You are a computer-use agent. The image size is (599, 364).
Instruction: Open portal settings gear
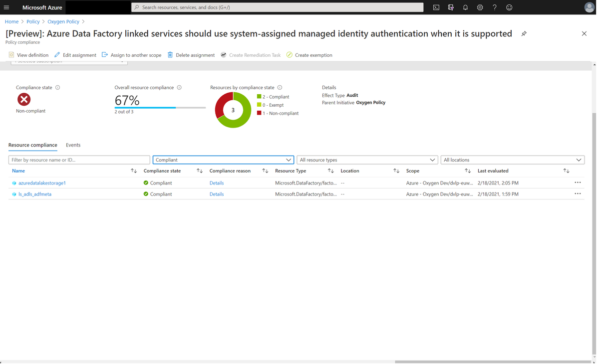pyautogui.click(x=480, y=7)
